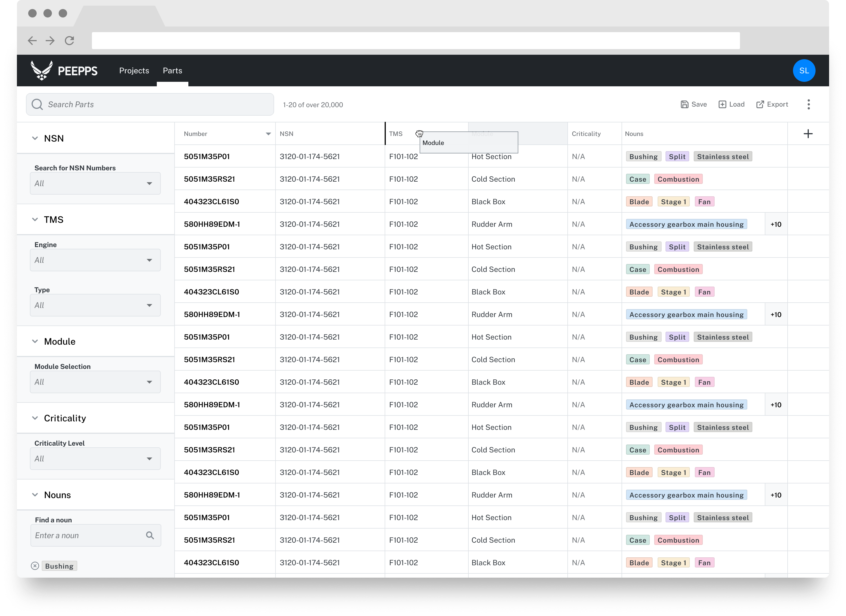Open the Engine dropdown
This screenshot has height=616, width=846.
tap(95, 260)
